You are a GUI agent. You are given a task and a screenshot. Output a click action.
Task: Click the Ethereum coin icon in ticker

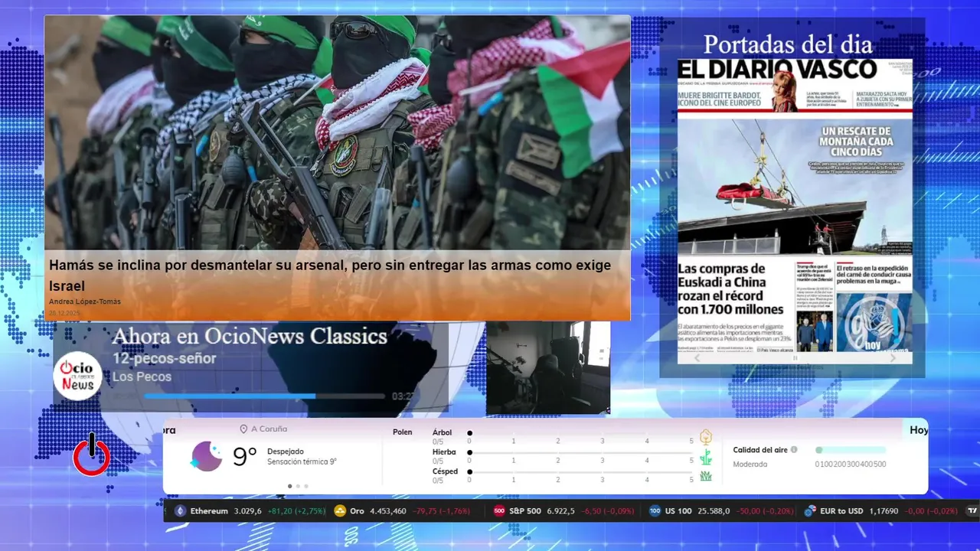pos(181,511)
